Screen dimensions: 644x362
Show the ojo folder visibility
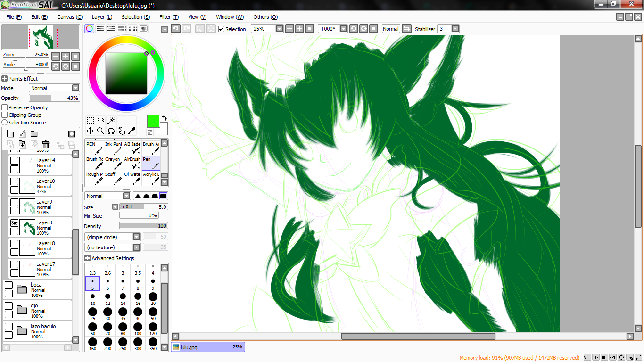coord(8,306)
